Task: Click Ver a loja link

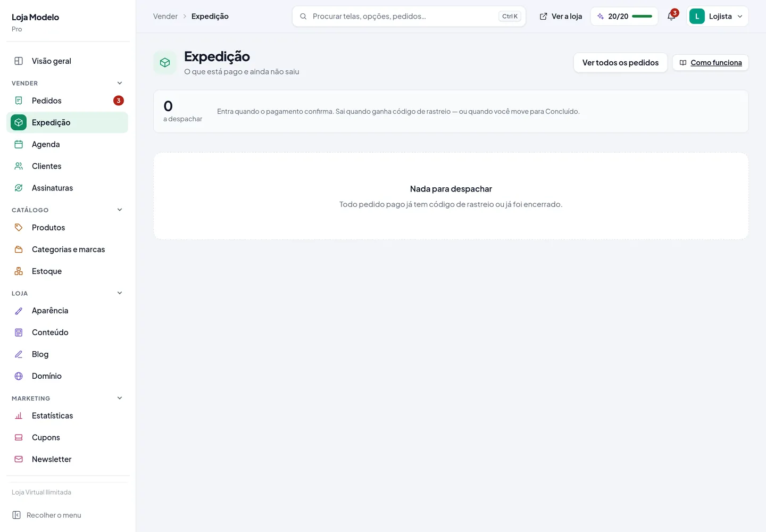Action: (x=561, y=16)
